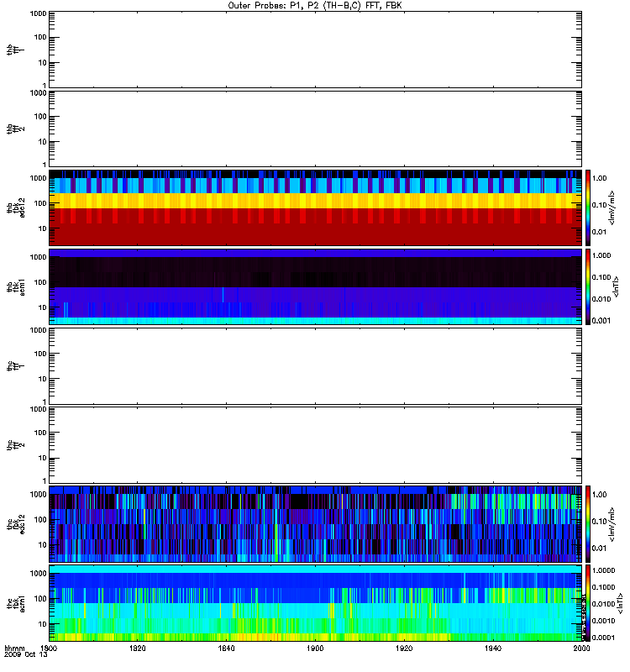Click the '<|nT|>' unit label beside thb scm1 color bar
The height and width of the screenshot is (672, 630).
click(x=617, y=286)
